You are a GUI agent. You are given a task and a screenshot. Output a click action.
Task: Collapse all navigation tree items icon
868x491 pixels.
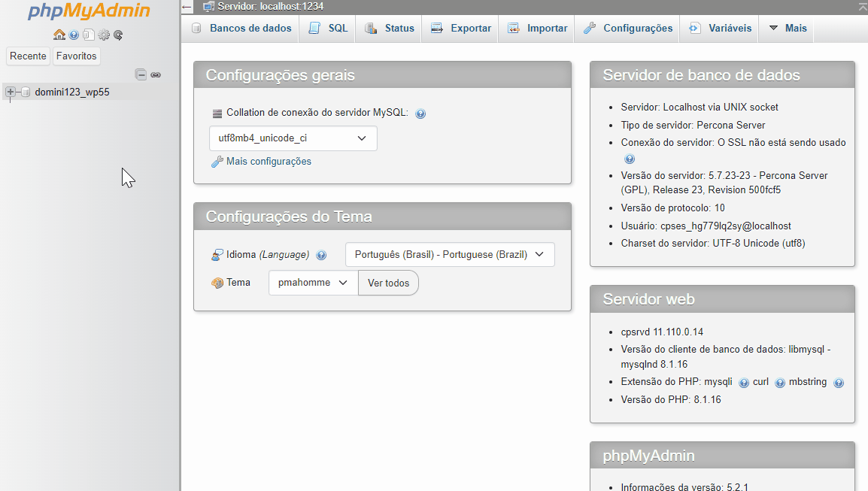click(x=141, y=74)
